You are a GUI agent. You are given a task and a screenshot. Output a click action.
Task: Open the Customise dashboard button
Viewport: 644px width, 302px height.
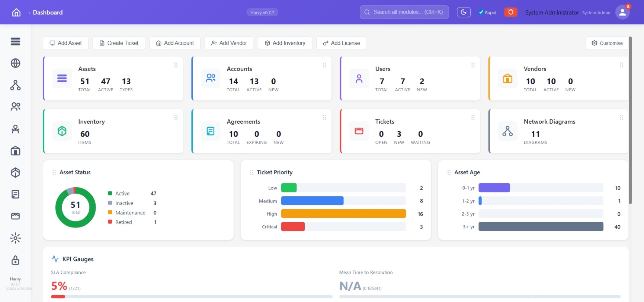coord(607,43)
